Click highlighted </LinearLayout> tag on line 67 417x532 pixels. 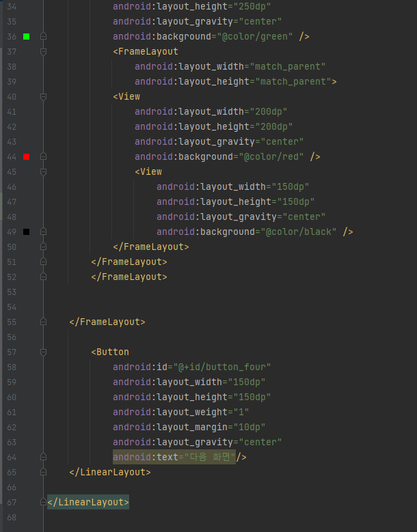pos(88,502)
